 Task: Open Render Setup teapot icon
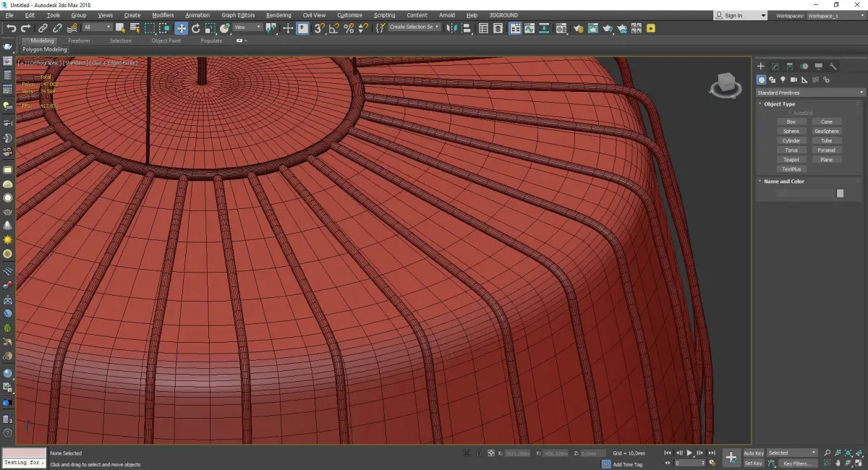tap(578, 28)
